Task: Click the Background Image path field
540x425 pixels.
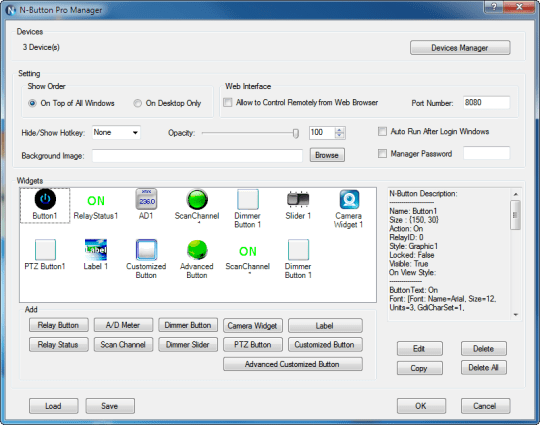Action: coord(197,156)
